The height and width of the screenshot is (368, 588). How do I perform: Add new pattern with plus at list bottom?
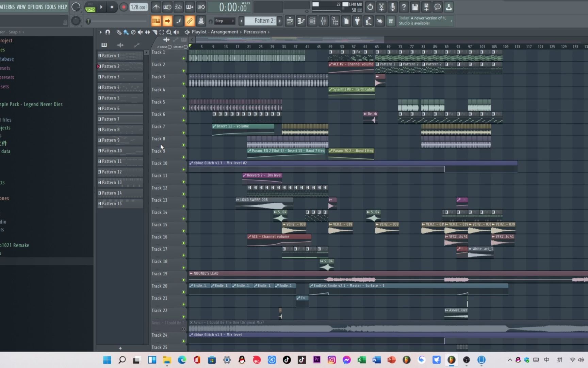tap(120, 348)
